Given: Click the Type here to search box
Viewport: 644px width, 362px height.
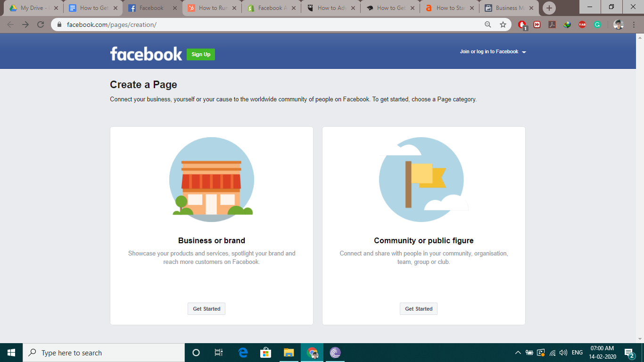Looking at the screenshot, I should [104, 353].
